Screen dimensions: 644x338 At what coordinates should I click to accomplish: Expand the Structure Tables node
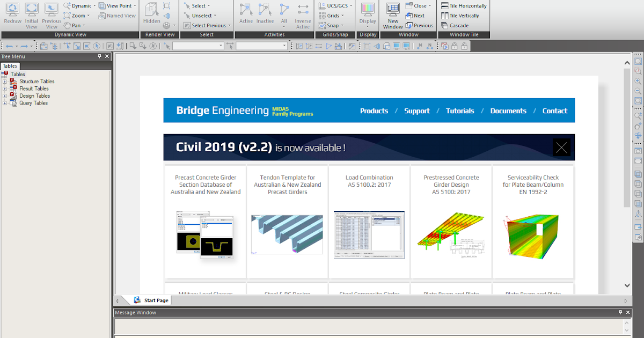click(x=5, y=82)
